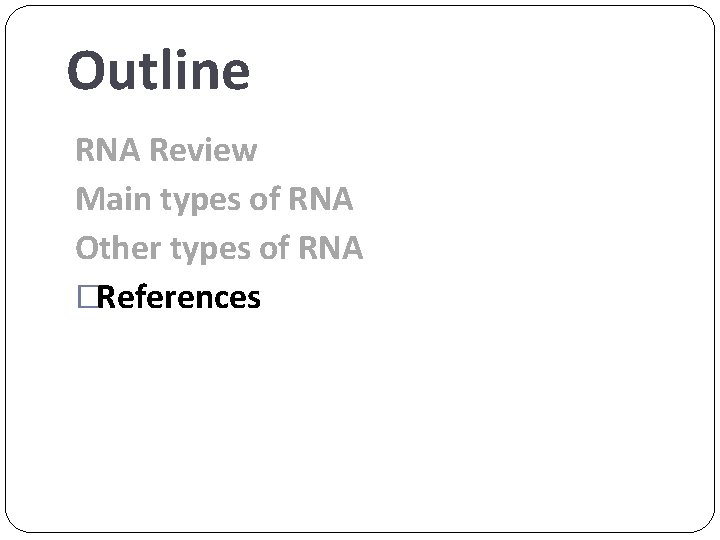Click the Outline slide title

coord(158,72)
